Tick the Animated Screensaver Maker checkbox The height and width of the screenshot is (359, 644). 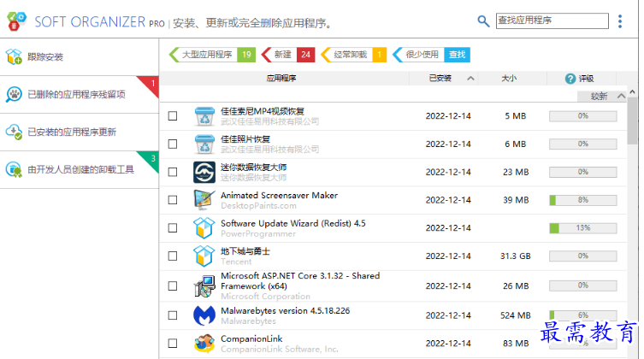[x=173, y=200]
